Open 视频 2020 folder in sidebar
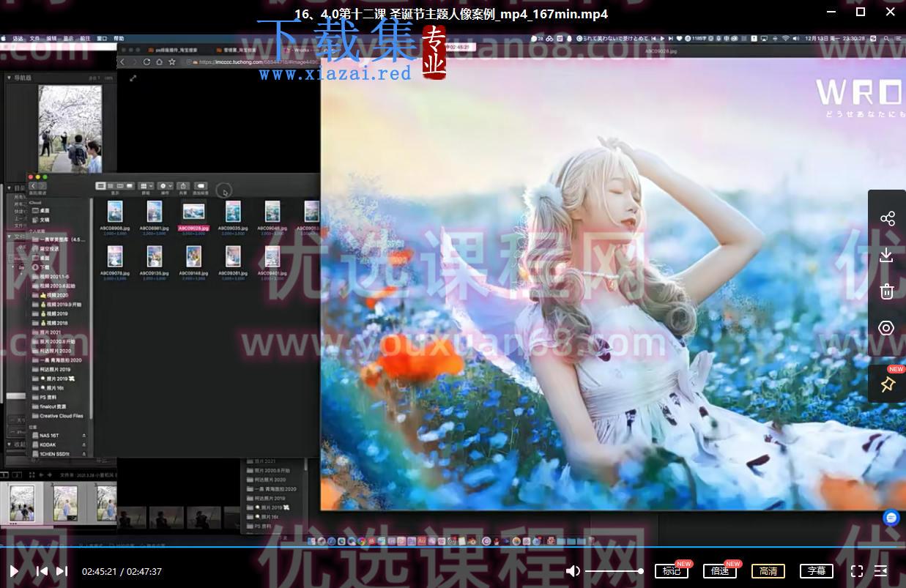Image resolution: width=906 pixels, height=588 pixels. point(53,295)
